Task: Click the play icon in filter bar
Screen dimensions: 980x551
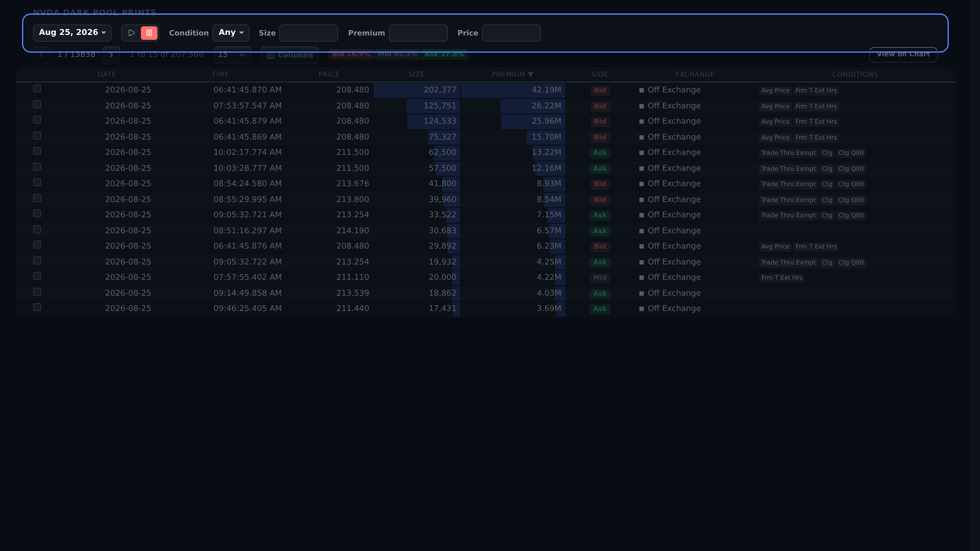Action: click(x=132, y=33)
